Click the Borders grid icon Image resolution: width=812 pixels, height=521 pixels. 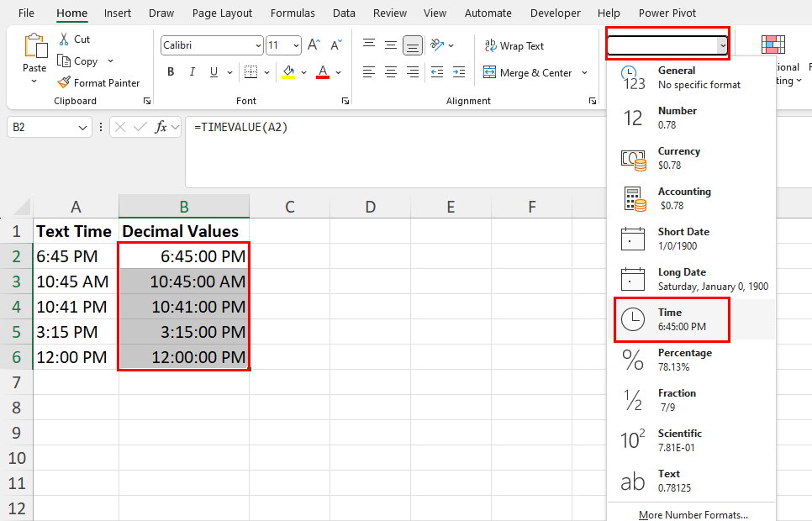pos(250,72)
